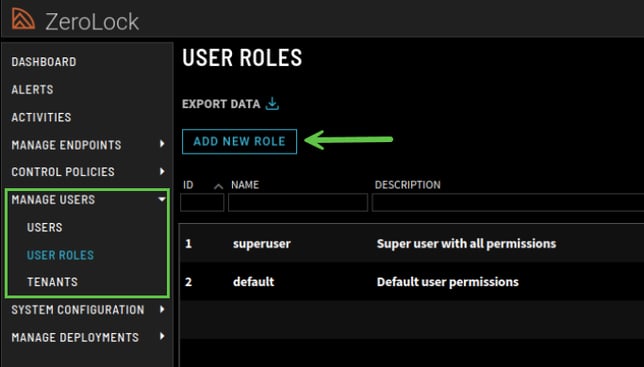Expand the Manage Deployments arrow

162,337
